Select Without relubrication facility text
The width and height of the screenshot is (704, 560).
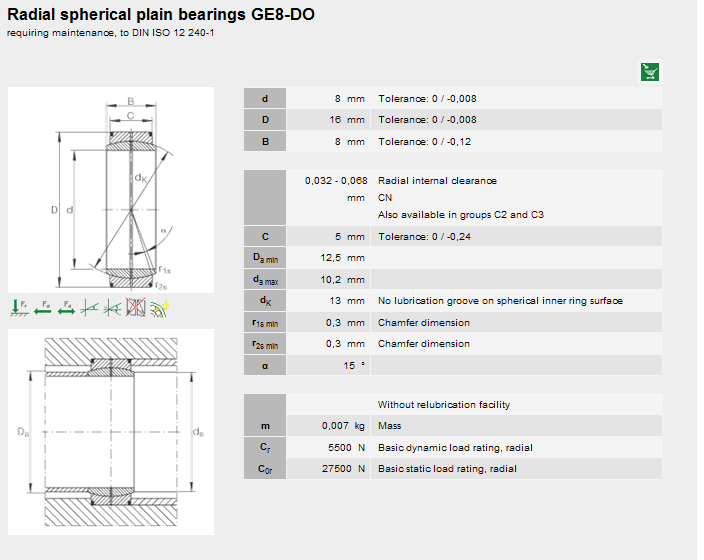coord(444,405)
